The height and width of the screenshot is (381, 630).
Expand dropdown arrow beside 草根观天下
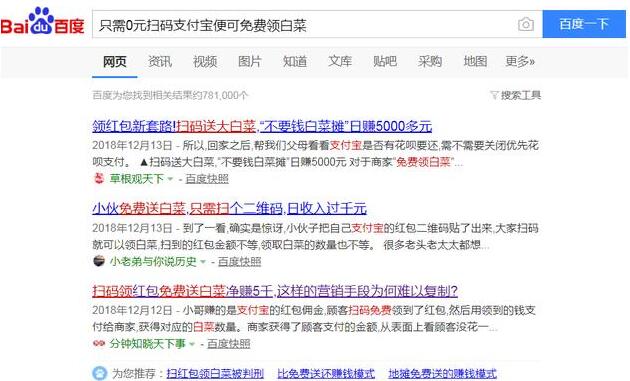[x=170, y=179]
